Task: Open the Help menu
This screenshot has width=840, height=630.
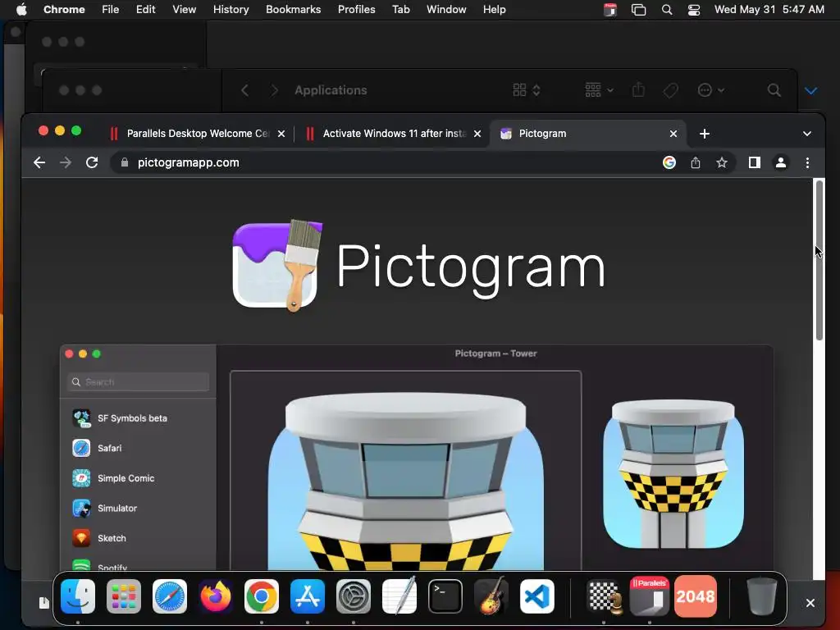Action: 495,10
